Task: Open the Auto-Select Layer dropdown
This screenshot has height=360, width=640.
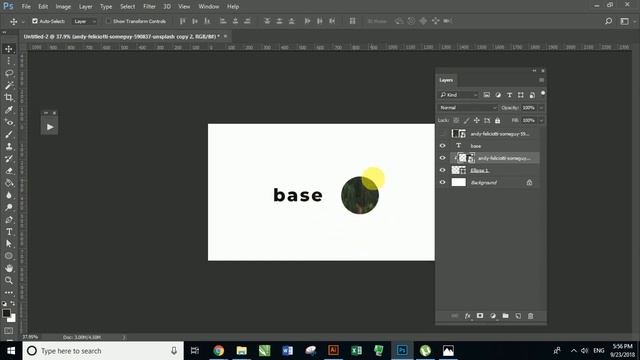Action: pyautogui.click(x=84, y=21)
